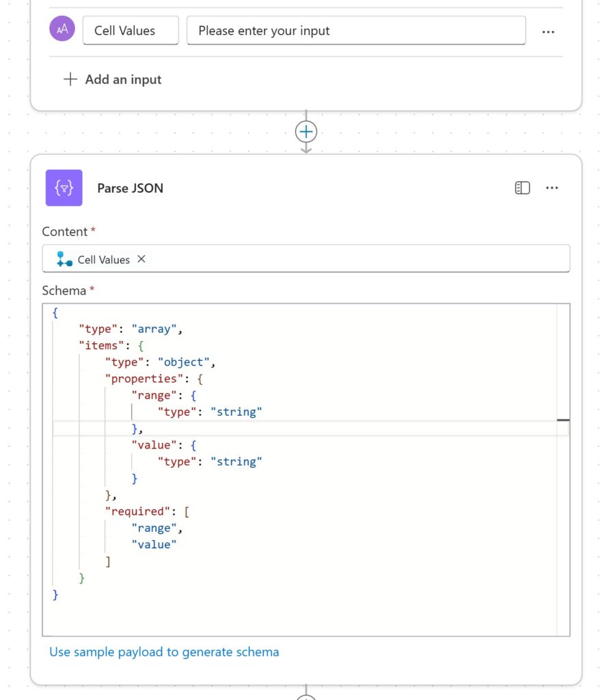The image size is (604, 700).
Task: Click the Parse JSON action title
Action: (x=130, y=188)
